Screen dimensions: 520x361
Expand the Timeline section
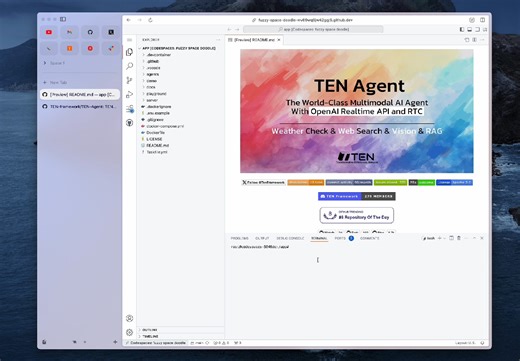180,336
